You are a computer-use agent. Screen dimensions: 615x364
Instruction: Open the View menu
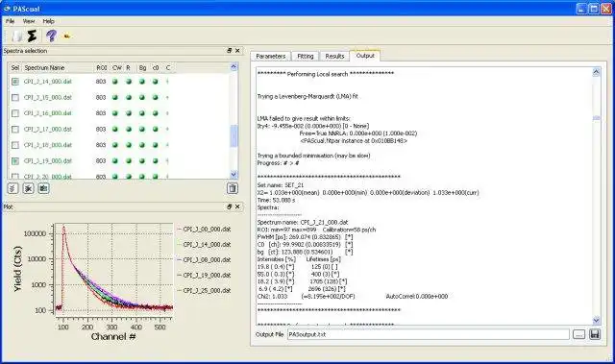29,21
